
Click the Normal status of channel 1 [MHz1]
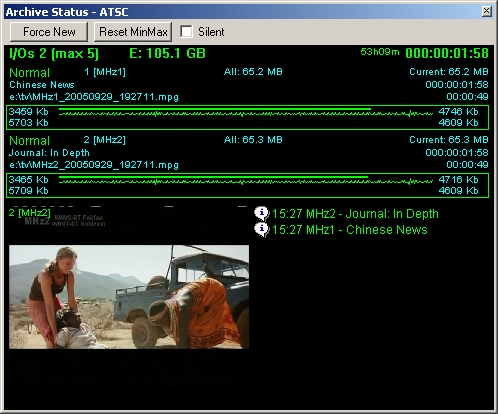[29, 73]
